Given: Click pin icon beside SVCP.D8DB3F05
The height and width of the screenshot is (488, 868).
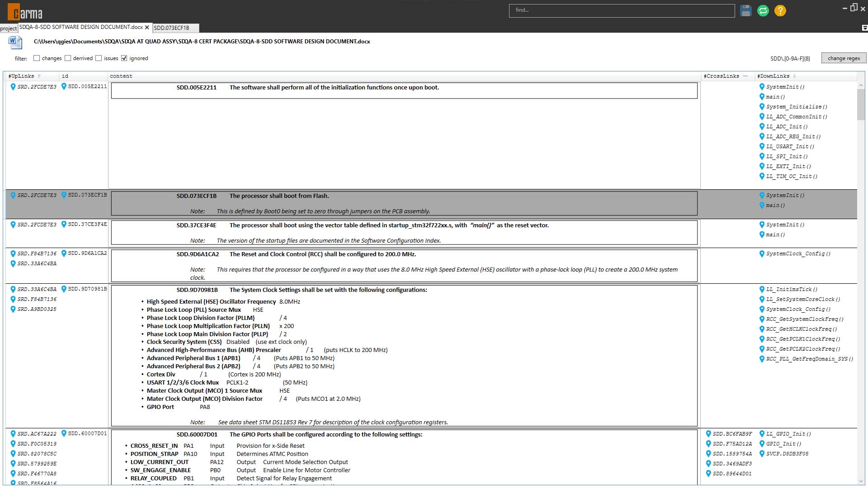Looking at the screenshot, I should coord(762,454).
